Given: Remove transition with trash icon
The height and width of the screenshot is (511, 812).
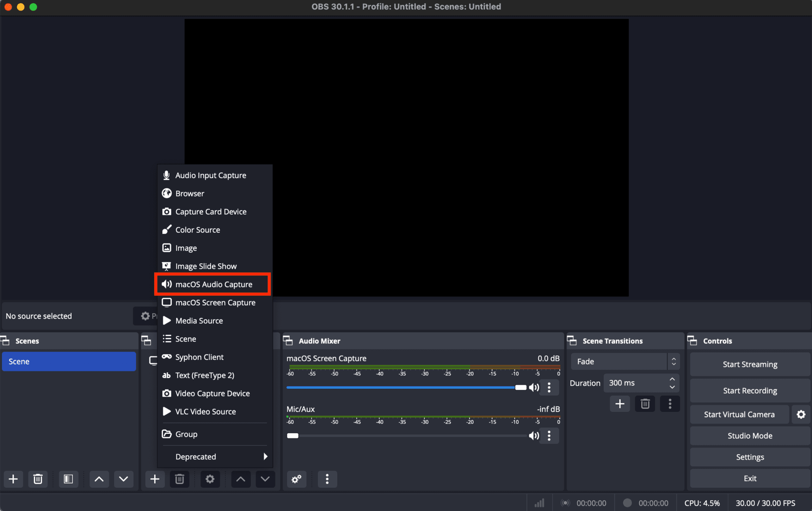Looking at the screenshot, I should pyautogui.click(x=645, y=404).
